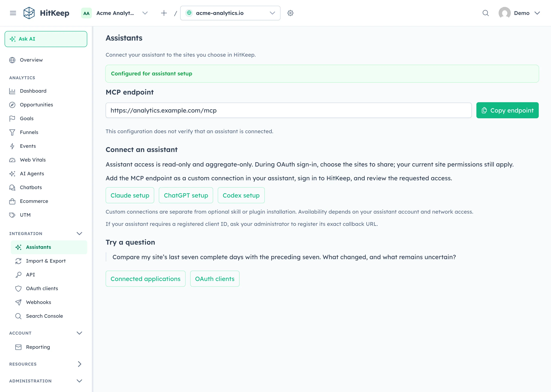Click the Webhooks paper plane icon

tap(18, 302)
